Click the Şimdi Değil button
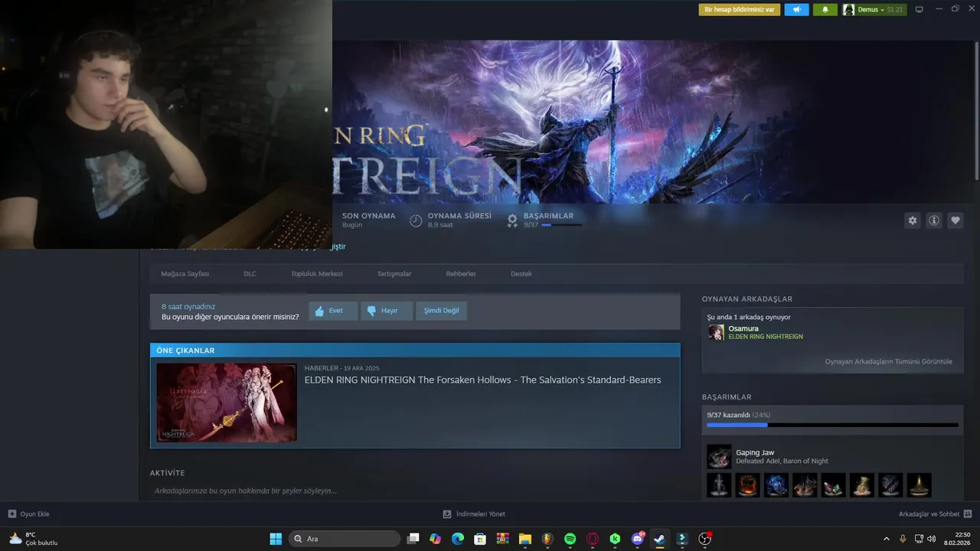The height and width of the screenshot is (551, 980). (442, 311)
